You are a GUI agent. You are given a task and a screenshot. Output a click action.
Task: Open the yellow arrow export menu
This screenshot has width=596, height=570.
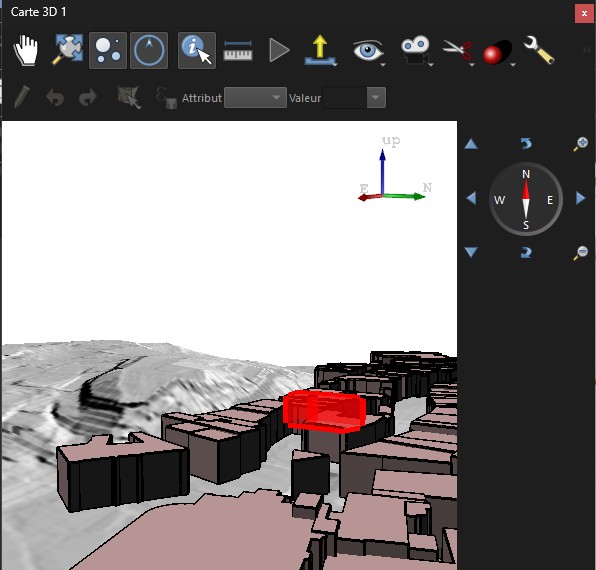point(320,50)
